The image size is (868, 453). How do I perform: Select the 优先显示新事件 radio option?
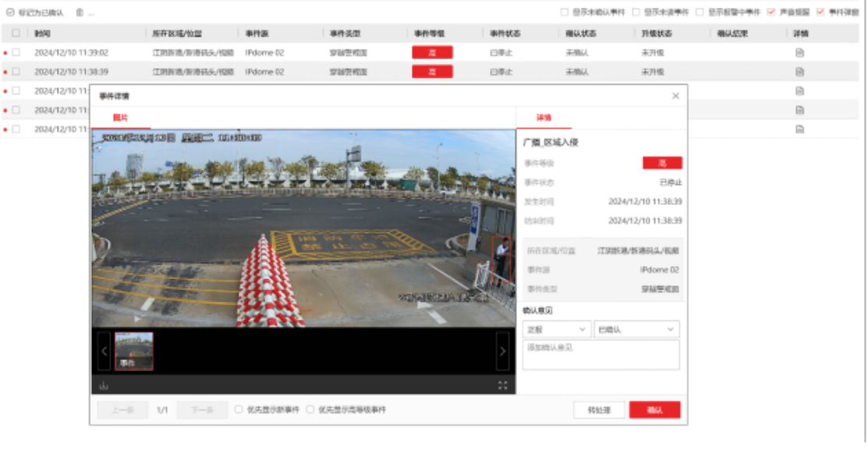pos(239,409)
